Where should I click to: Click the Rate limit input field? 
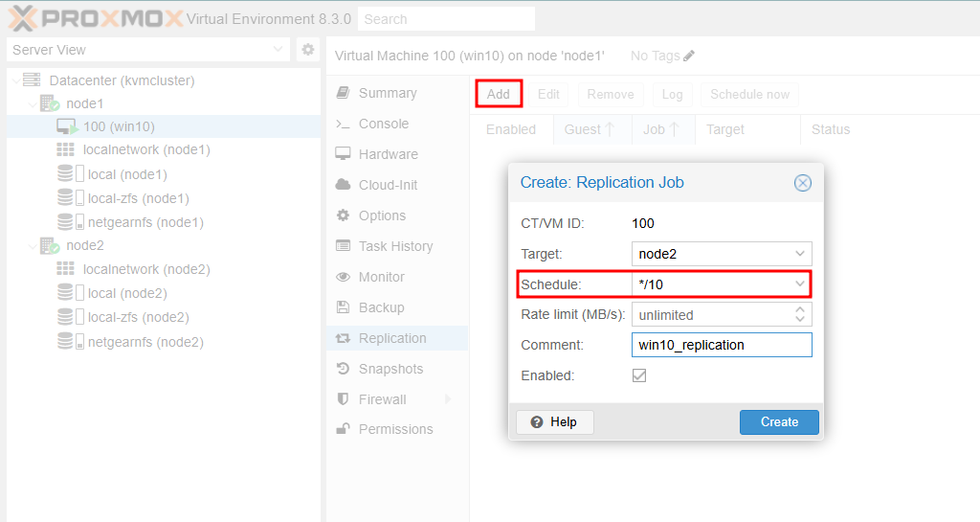[712, 314]
